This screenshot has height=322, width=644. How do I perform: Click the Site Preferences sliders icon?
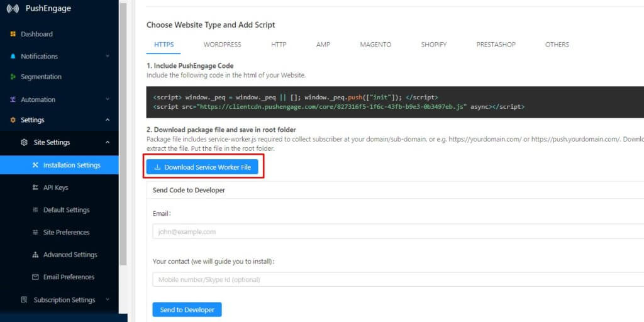pyautogui.click(x=35, y=233)
